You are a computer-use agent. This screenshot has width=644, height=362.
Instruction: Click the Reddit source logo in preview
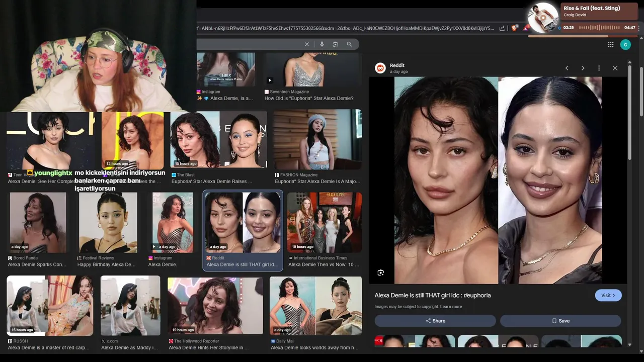tap(380, 68)
